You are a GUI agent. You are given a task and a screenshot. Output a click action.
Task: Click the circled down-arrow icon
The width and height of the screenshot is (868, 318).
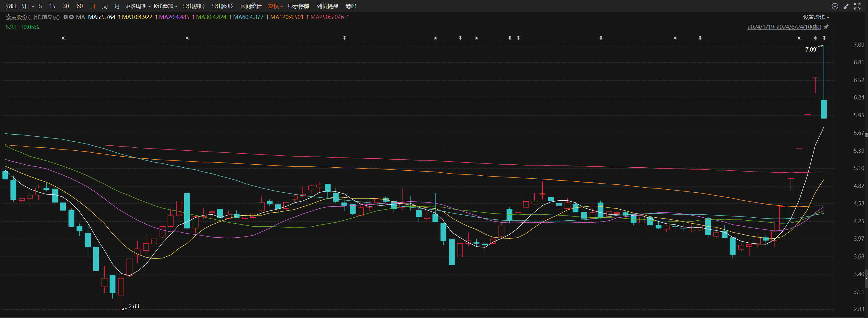pyautogui.click(x=835, y=6)
